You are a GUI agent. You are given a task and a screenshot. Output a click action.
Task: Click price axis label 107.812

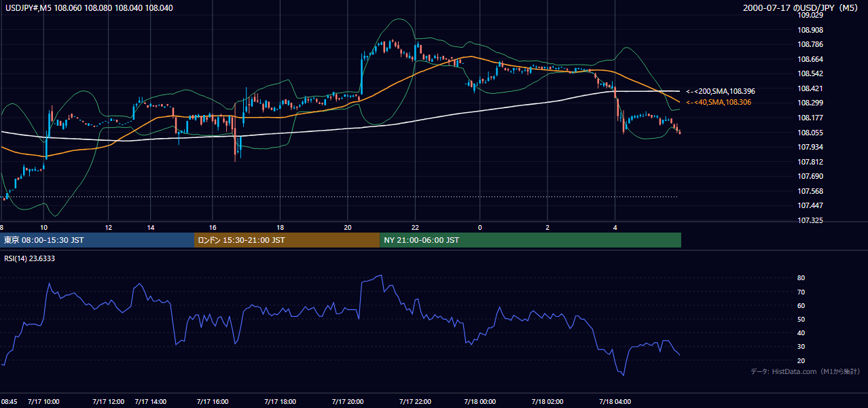810,162
